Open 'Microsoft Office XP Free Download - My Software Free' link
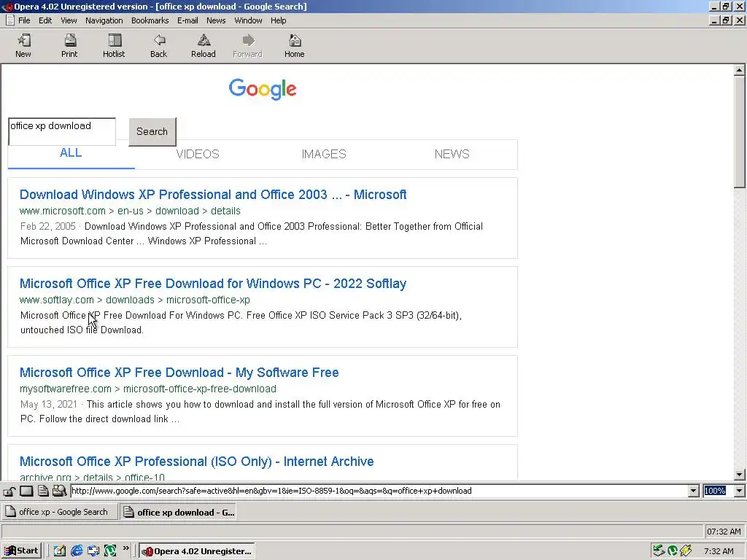 tap(179, 373)
